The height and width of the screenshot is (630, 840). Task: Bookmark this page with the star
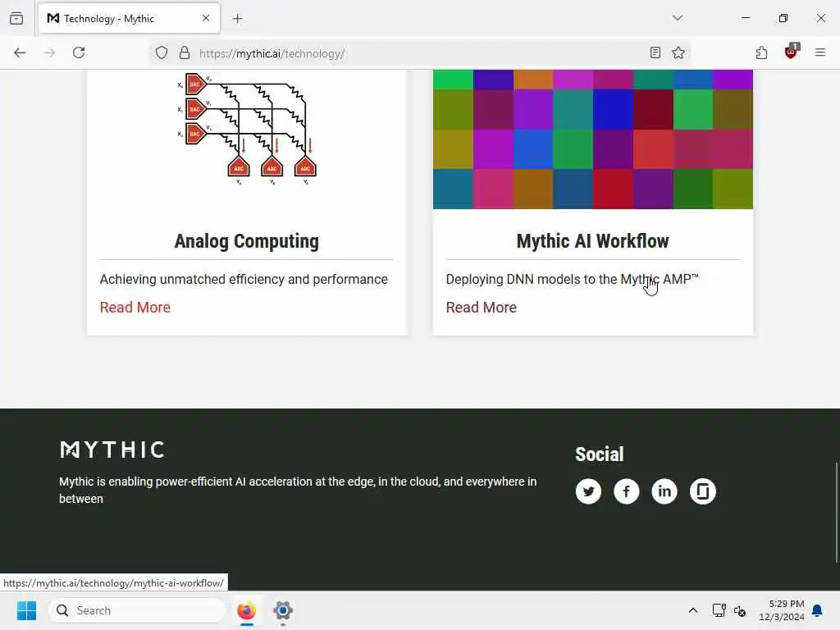[678, 52]
